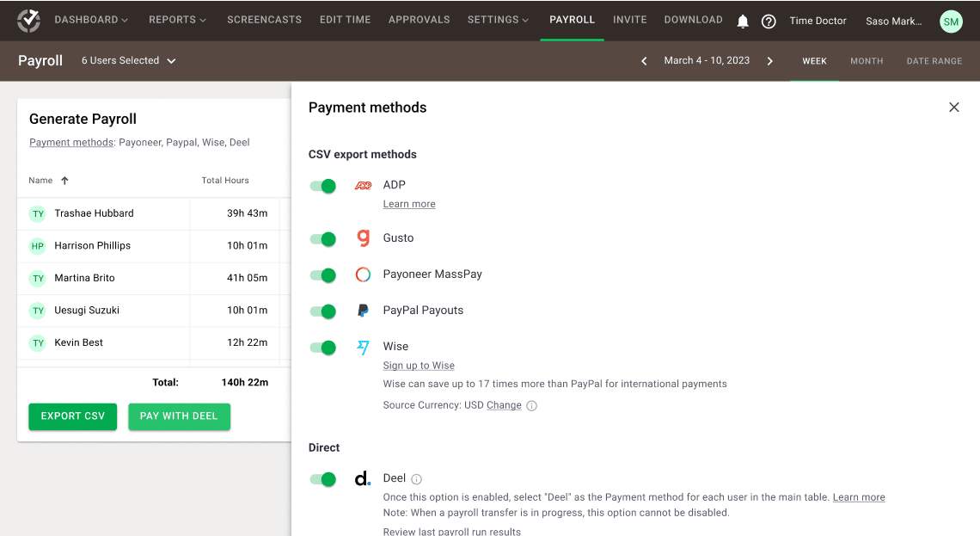
Task: Go to next week arrow
Action: pyautogui.click(x=770, y=61)
